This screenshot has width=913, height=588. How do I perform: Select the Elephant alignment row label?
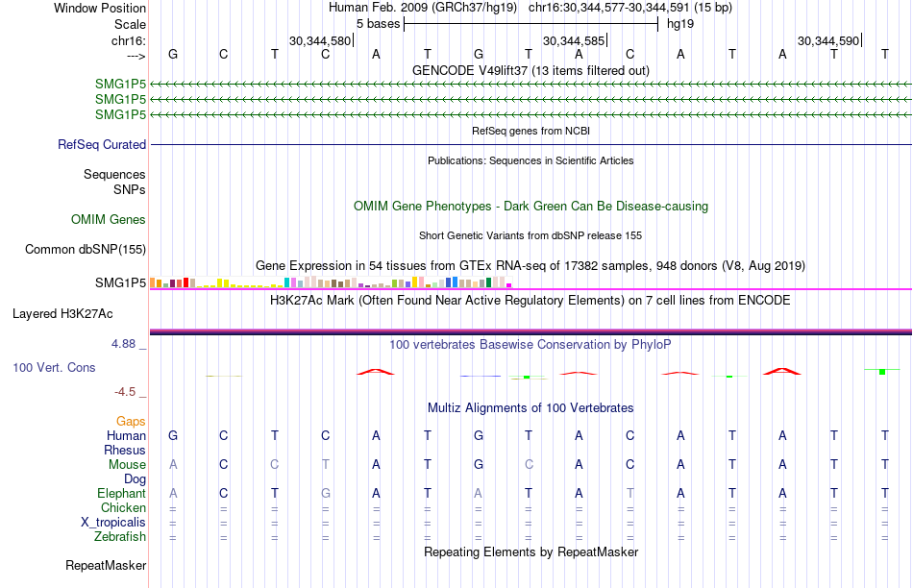(121, 493)
